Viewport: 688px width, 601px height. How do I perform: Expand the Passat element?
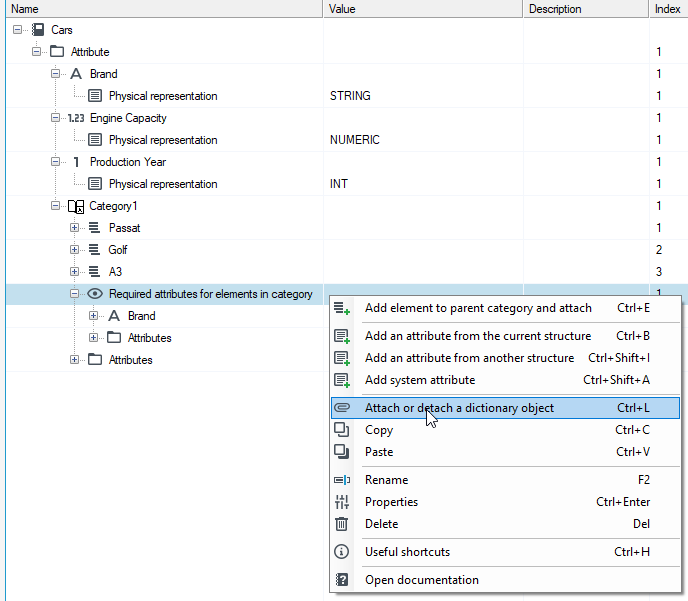click(x=74, y=228)
